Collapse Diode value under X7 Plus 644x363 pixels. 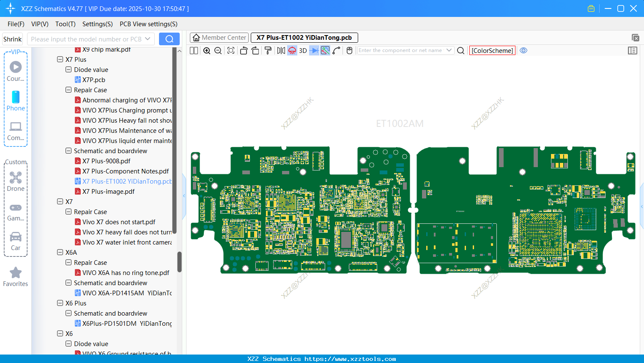point(69,70)
